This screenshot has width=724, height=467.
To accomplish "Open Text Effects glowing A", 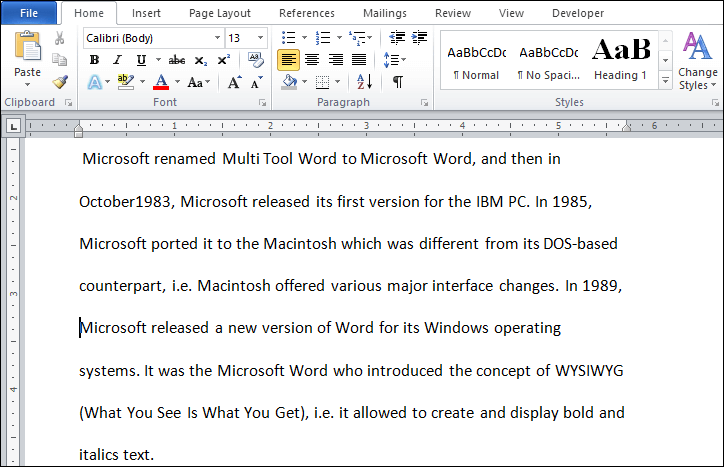I will [x=95, y=83].
